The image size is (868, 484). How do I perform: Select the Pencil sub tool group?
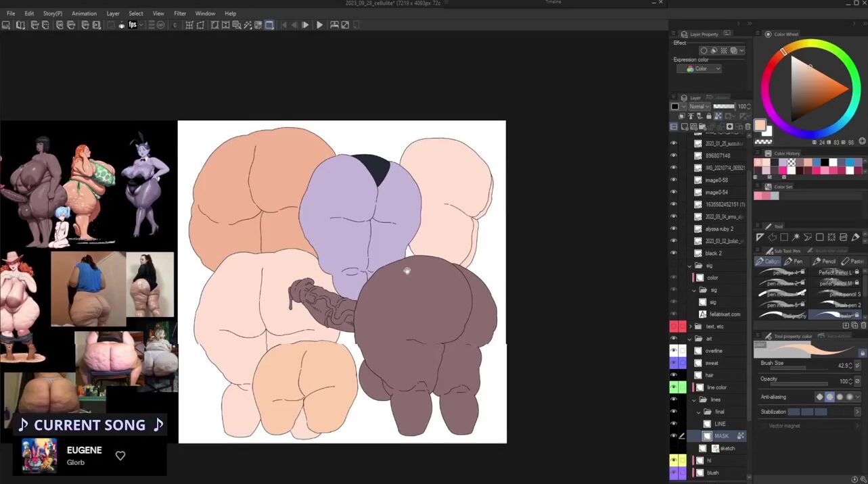[824, 262]
